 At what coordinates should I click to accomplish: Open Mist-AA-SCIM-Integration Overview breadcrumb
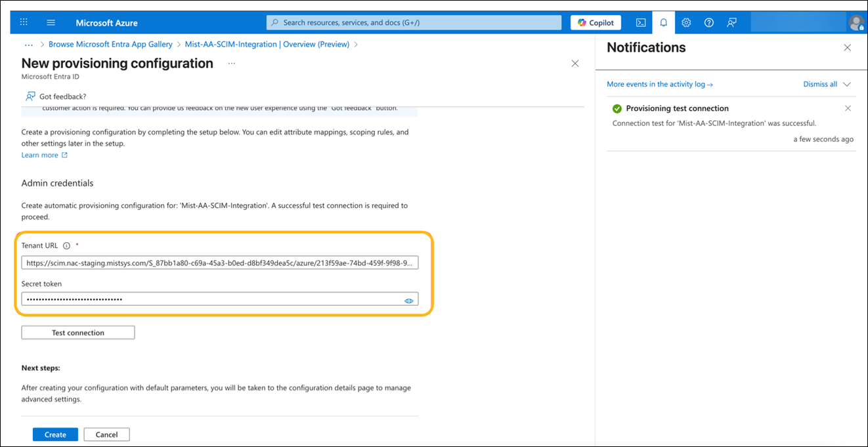[267, 44]
